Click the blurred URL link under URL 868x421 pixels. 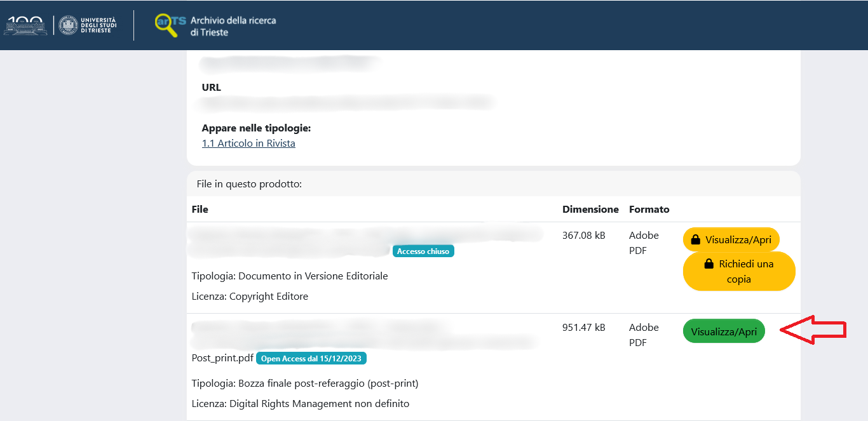(346, 102)
